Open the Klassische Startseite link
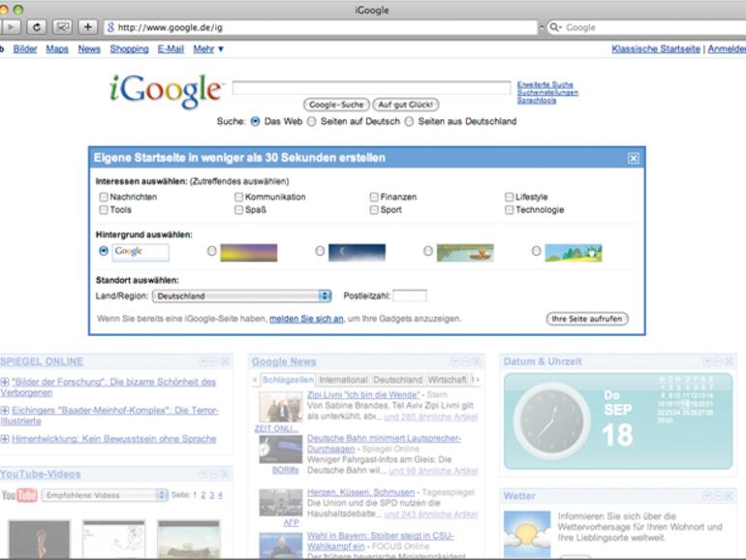 pos(656,49)
